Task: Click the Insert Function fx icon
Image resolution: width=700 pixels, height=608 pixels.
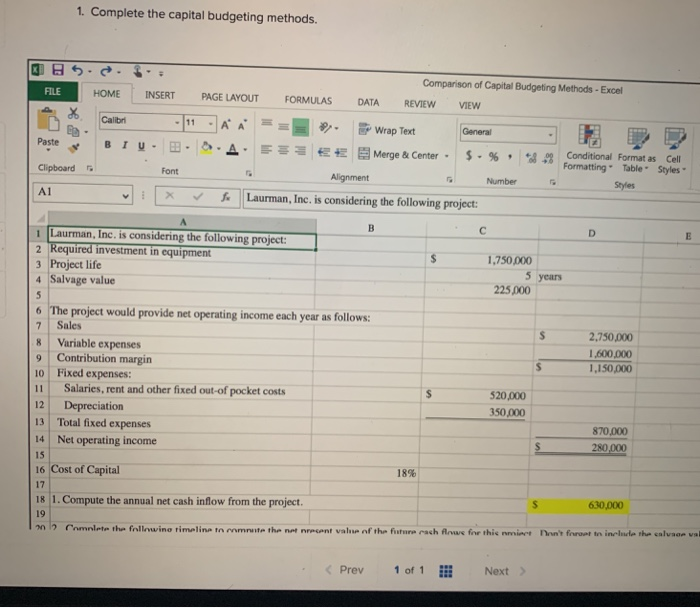Action: tap(226, 196)
